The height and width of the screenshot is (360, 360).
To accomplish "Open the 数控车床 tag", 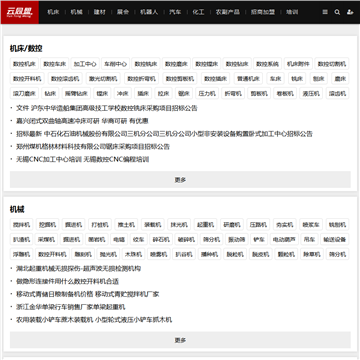I will [55, 64].
